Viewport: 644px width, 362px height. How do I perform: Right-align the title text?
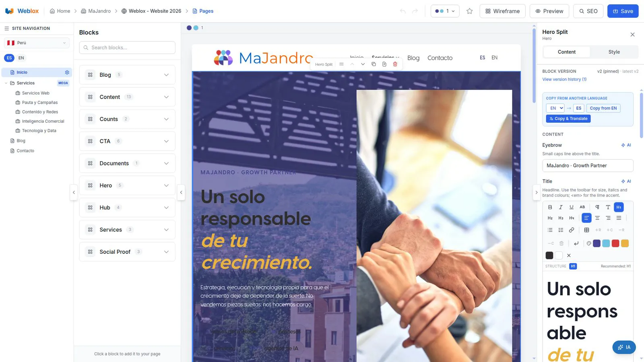point(608,218)
